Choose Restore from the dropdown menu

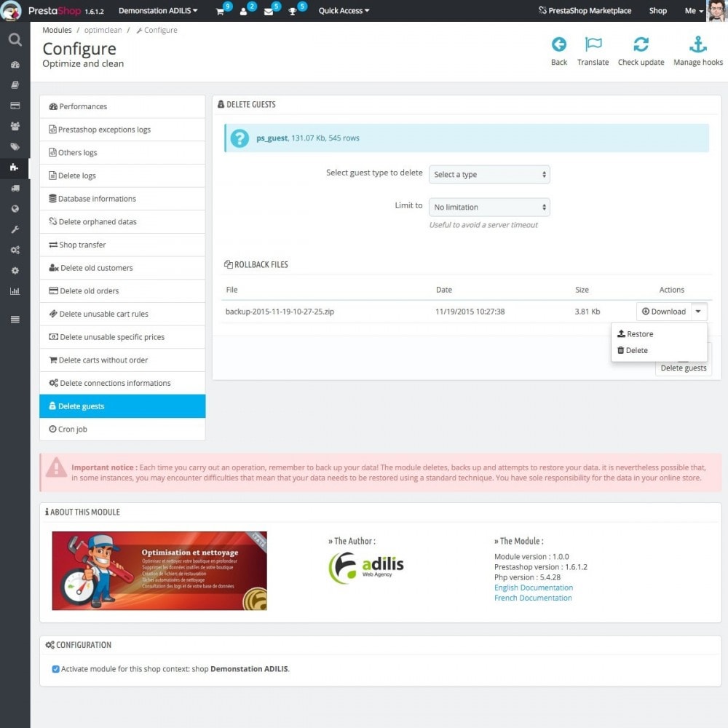[635, 334]
